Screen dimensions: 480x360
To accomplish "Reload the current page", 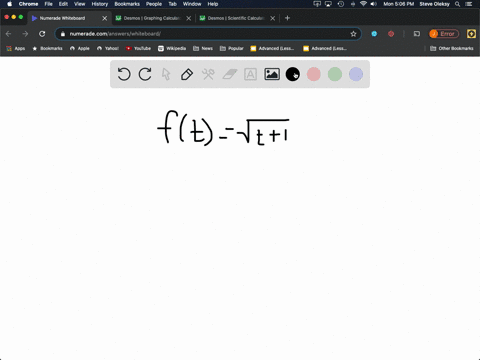I will click(42, 34).
